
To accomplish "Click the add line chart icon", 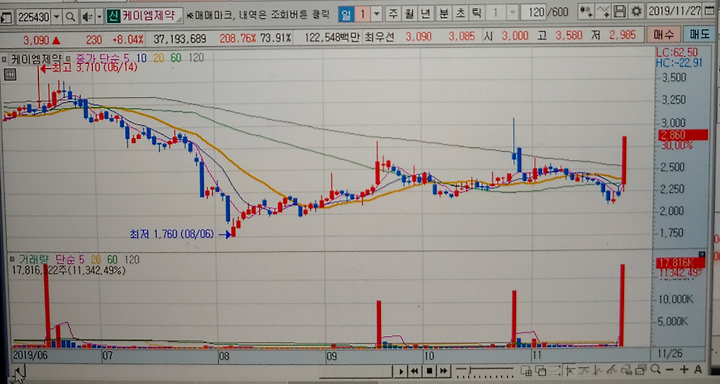I will [603, 11].
